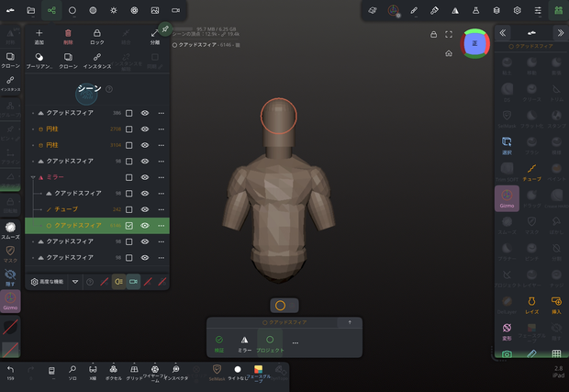This screenshot has width=569, height=392.
Task: Uncheck the selected クアッドスフィア 6146 checkbox
Action: [x=128, y=226]
